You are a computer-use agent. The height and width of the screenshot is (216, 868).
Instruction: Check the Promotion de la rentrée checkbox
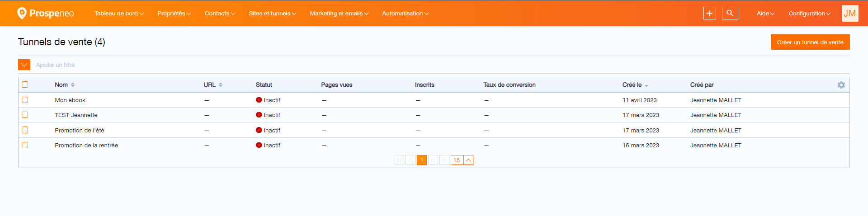(25, 145)
